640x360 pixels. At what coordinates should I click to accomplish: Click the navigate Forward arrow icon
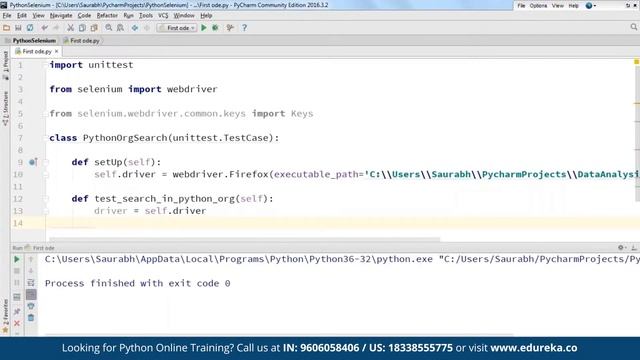click(147, 28)
